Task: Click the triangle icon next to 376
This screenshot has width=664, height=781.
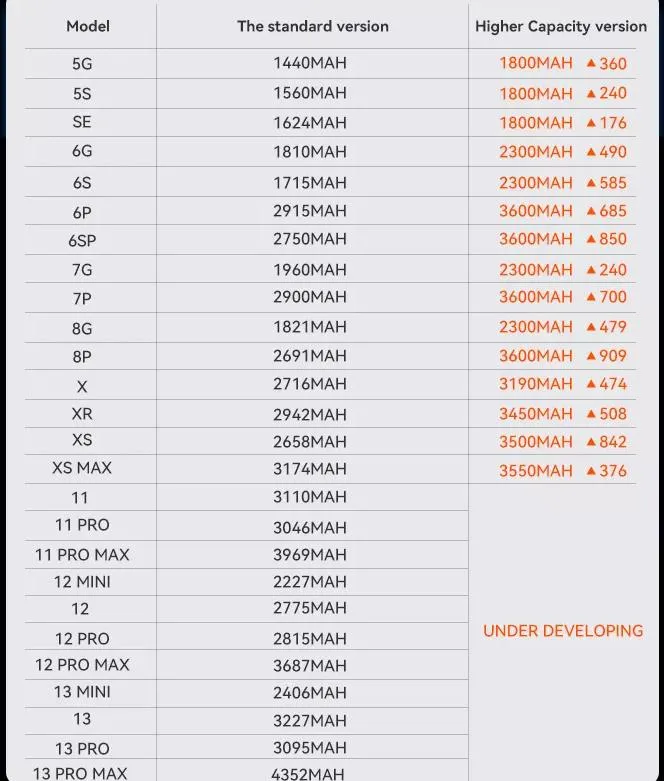Action: point(591,471)
